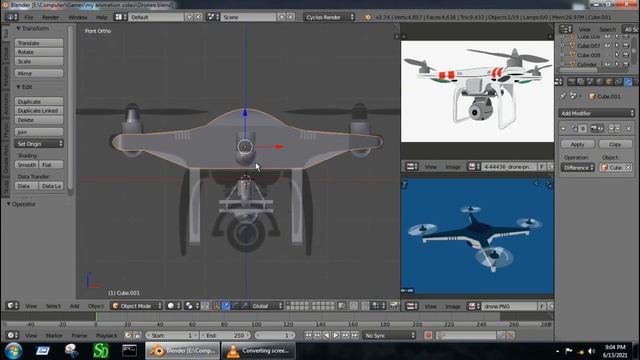Click the End frame field showing 250
Viewport: 640px width, 360px height.
point(225,336)
